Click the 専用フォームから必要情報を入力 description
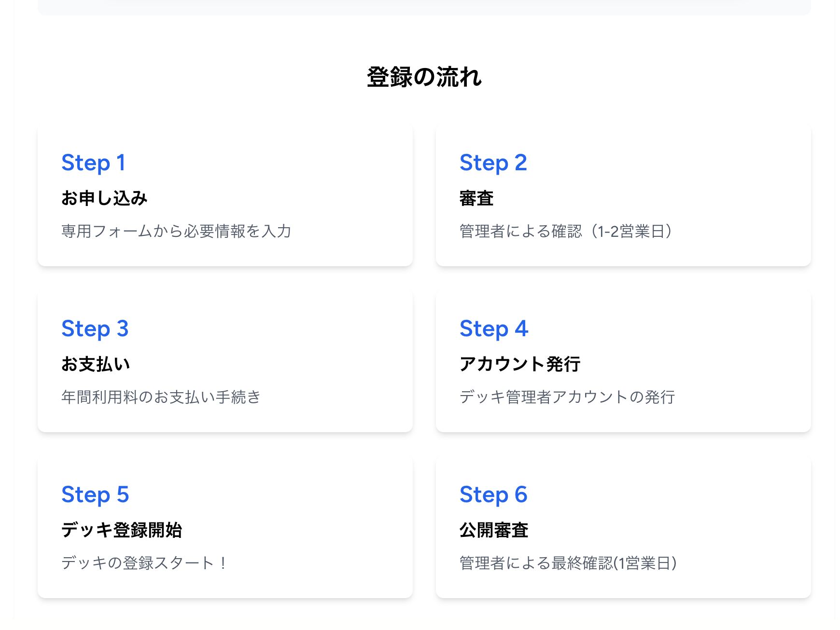The width and height of the screenshot is (840, 630). pyautogui.click(x=176, y=231)
